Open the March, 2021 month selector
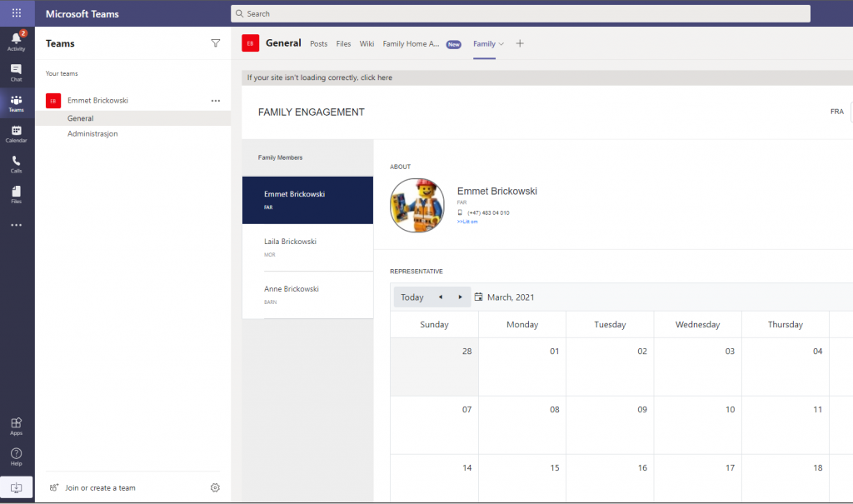This screenshot has height=504, width=853. click(x=511, y=297)
